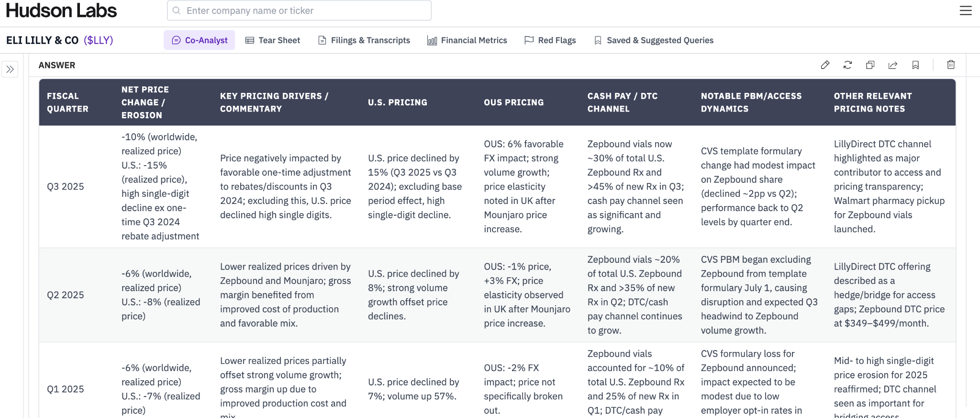Expand the collapsed left sidebar
The image size is (980, 418).
[10, 69]
